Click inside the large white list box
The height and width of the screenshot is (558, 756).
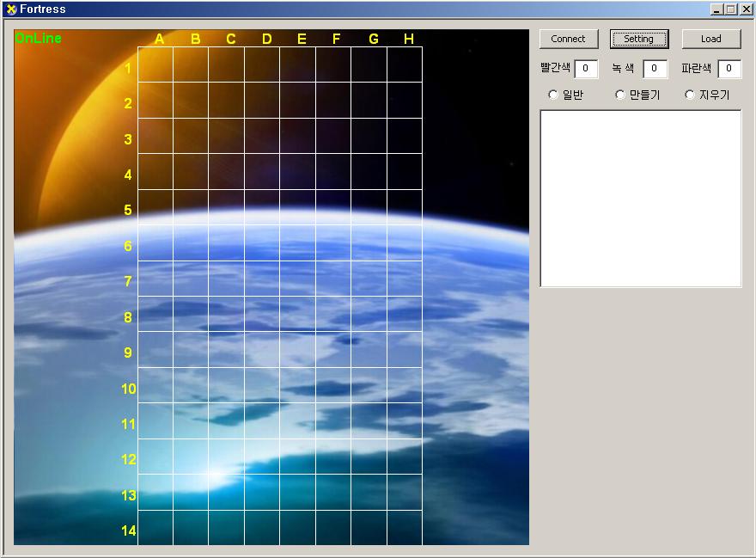640,199
